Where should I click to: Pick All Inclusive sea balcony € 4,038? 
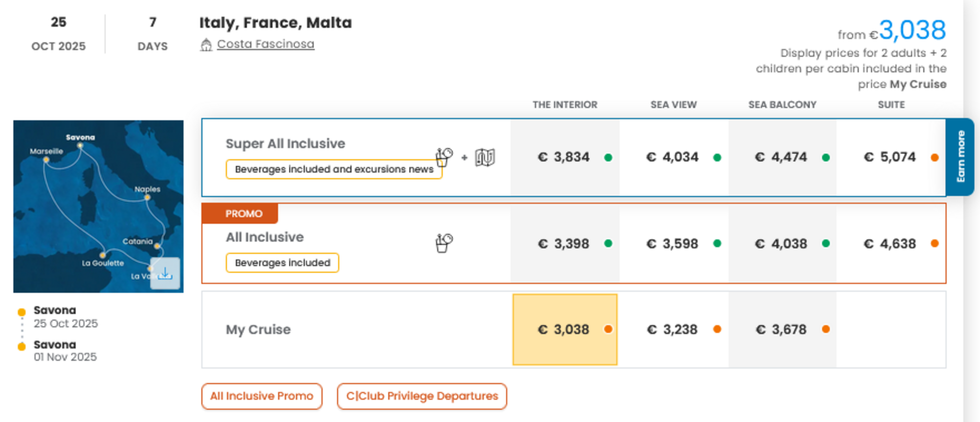tap(781, 244)
